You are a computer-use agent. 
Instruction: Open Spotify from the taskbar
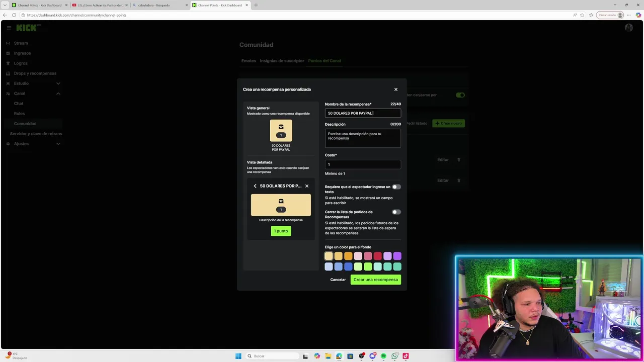click(383, 356)
